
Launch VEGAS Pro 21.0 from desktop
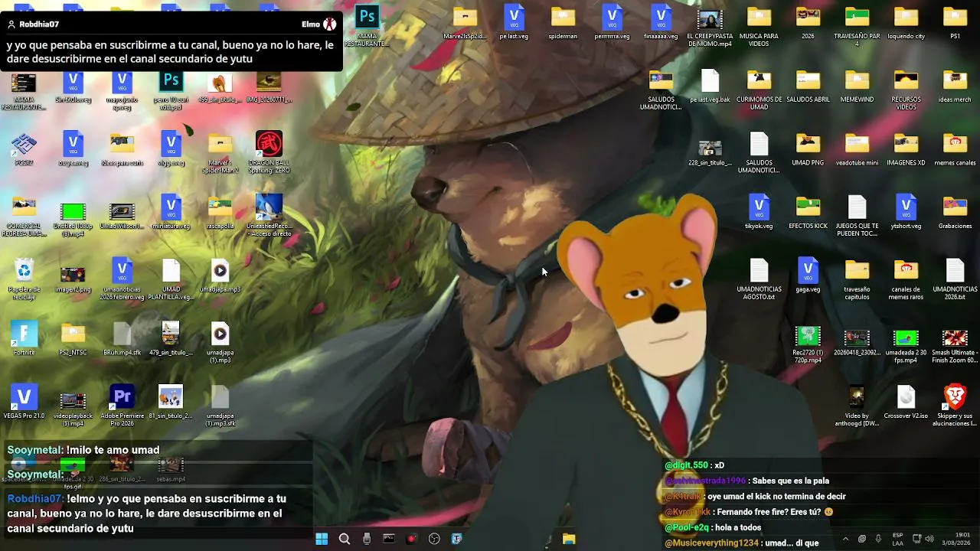click(24, 403)
